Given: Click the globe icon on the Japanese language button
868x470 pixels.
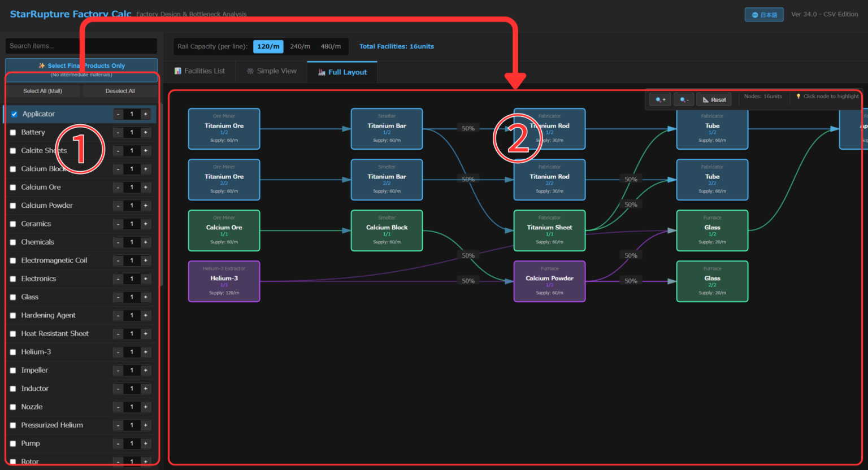Looking at the screenshot, I should tap(756, 14).
